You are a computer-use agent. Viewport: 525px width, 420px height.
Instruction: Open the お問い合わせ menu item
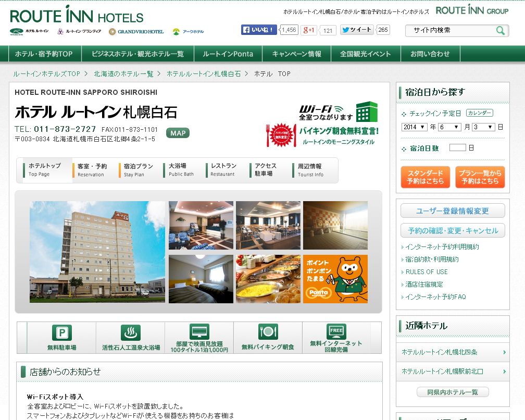click(x=430, y=54)
